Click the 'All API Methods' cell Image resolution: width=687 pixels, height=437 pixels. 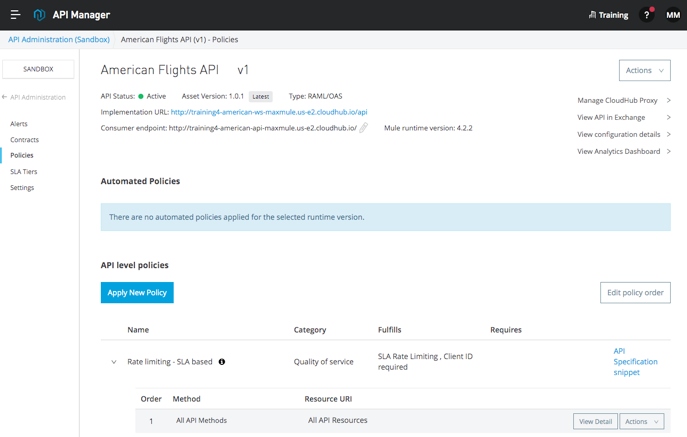tap(201, 420)
